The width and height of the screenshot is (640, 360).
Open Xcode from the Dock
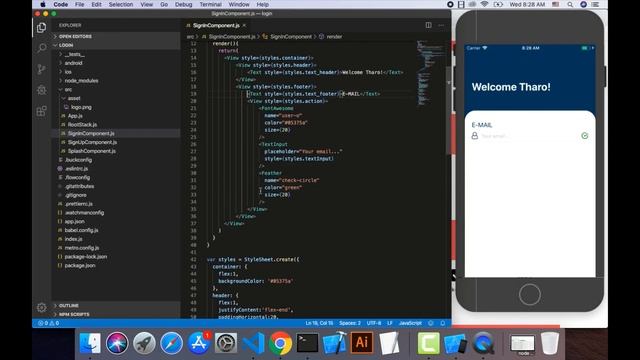pos(335,343)
